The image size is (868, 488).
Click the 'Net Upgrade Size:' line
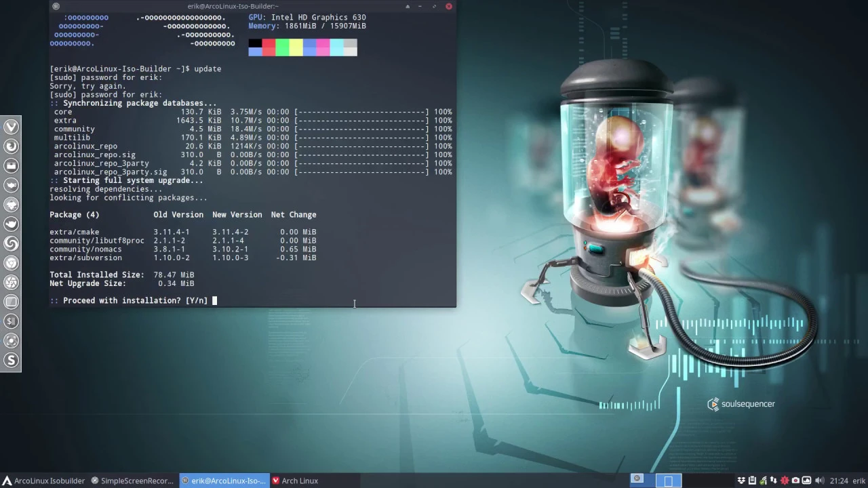click(122, 284)
